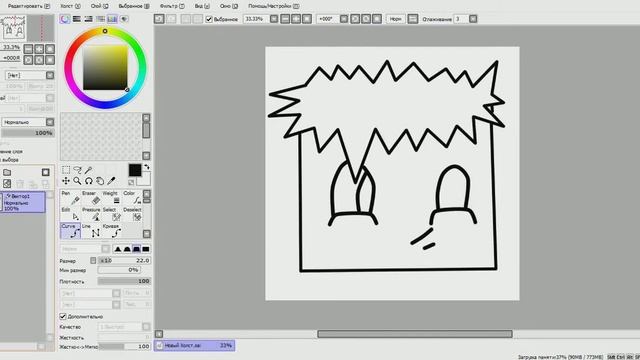Image resolution: width=640 pixels, height=360 pixels.
Task: Adjust the Плотность density slider
Action: pyautogui.click(x=124, y=281)
